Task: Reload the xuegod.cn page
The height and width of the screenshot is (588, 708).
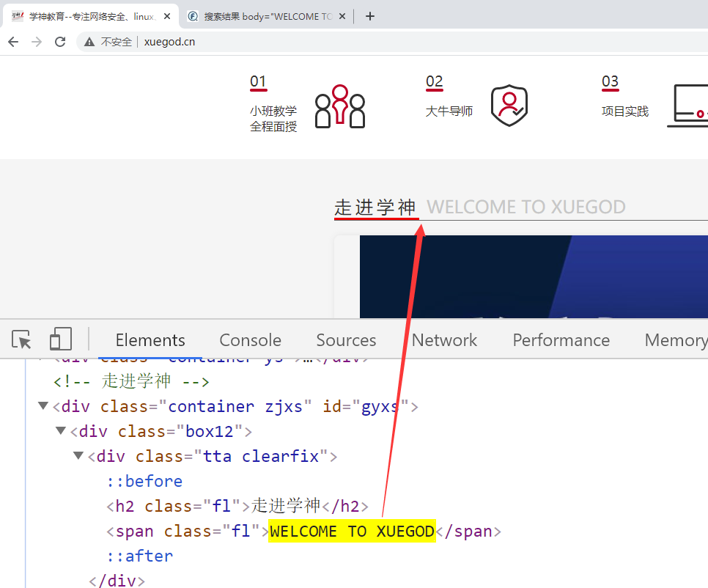Action: pyautogui.click(x=60, y=42)
